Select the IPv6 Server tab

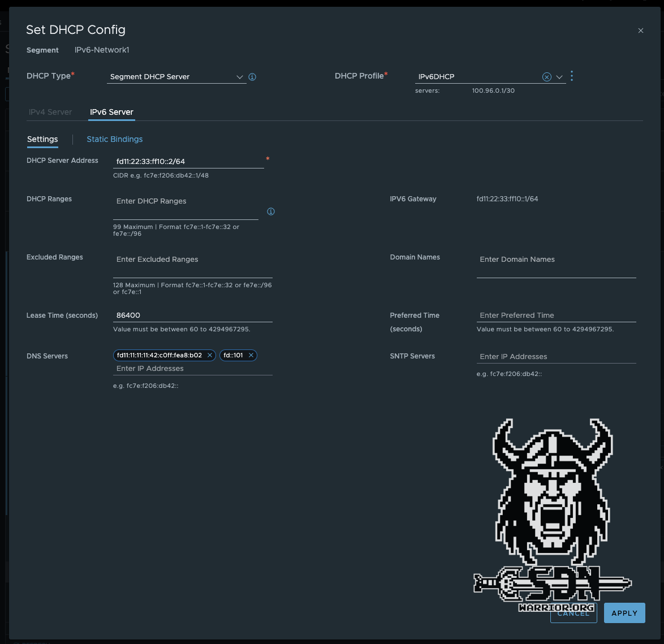(111, 112)
